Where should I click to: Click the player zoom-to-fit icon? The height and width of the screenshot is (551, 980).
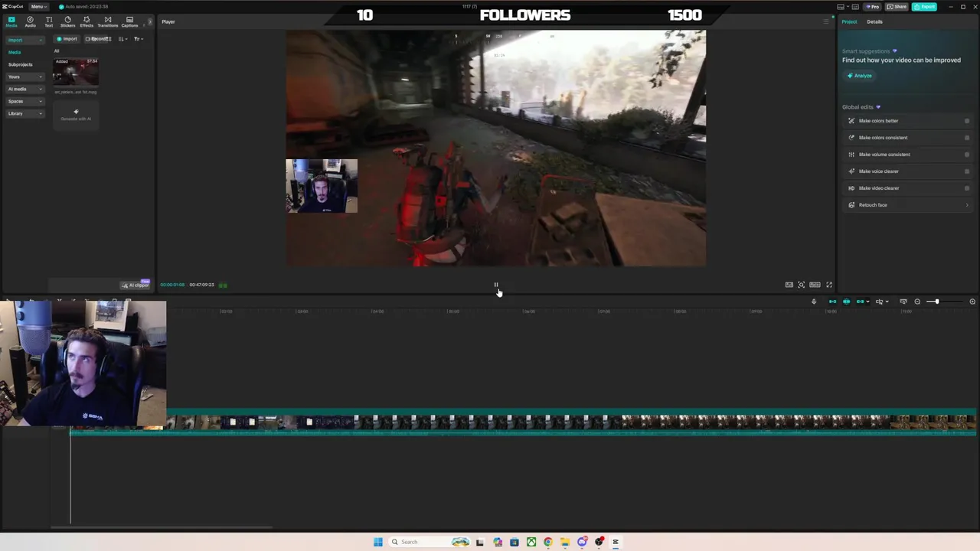(x=802, y=285)
